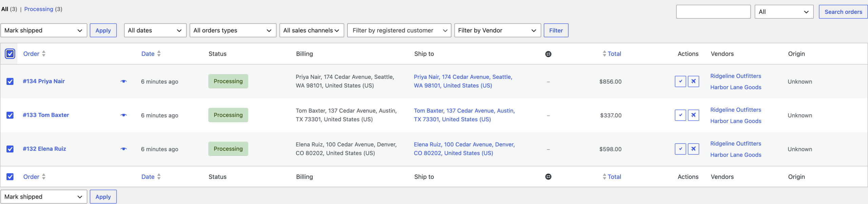Sort by Order using header arrows
This screenshot has height=204, width=868.
pyautogui.click(x=44, y=53)
